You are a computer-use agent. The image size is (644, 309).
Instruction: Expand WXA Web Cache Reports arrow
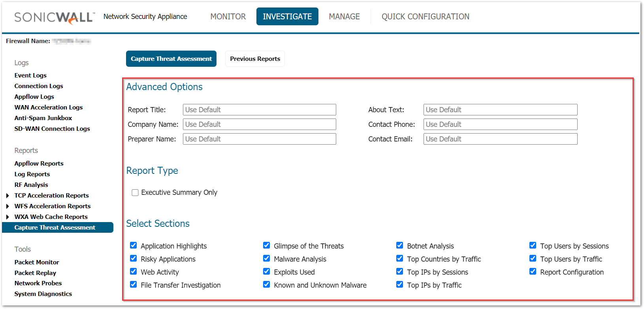[x=8, y=217]
